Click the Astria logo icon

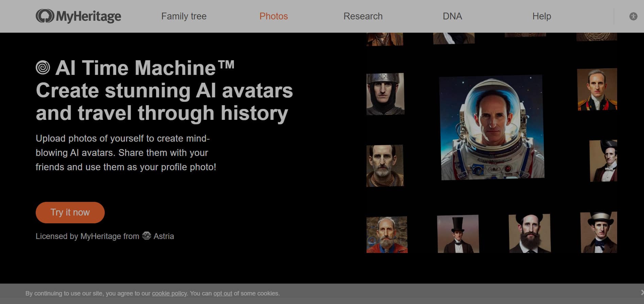147,236
